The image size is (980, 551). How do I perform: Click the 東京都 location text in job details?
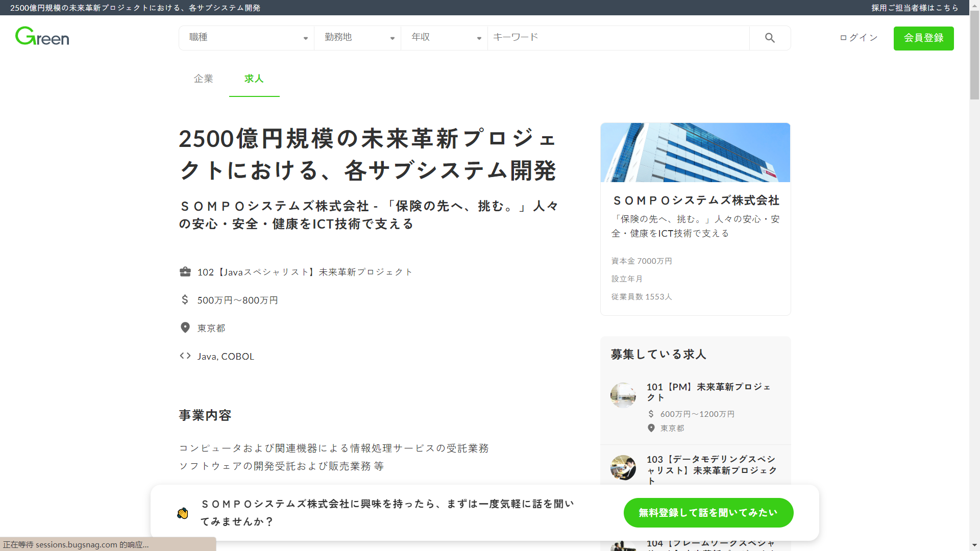(211, 328)
